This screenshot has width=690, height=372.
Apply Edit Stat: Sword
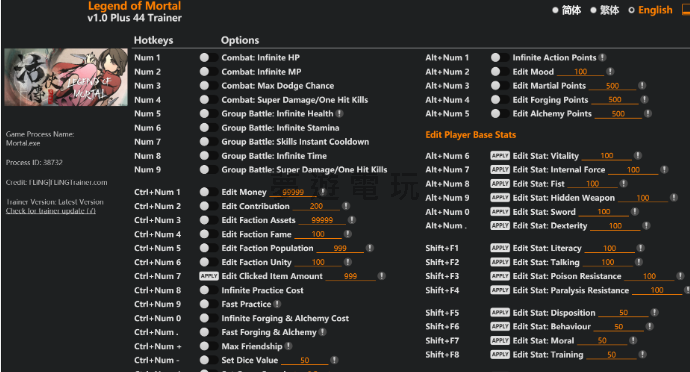[500, 212]
